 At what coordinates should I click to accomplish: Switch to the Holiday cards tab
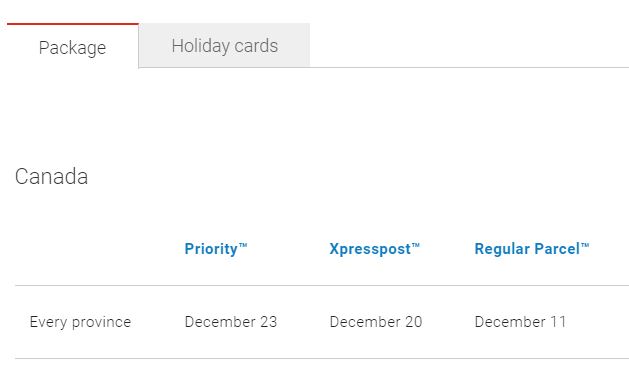(224, 45)
